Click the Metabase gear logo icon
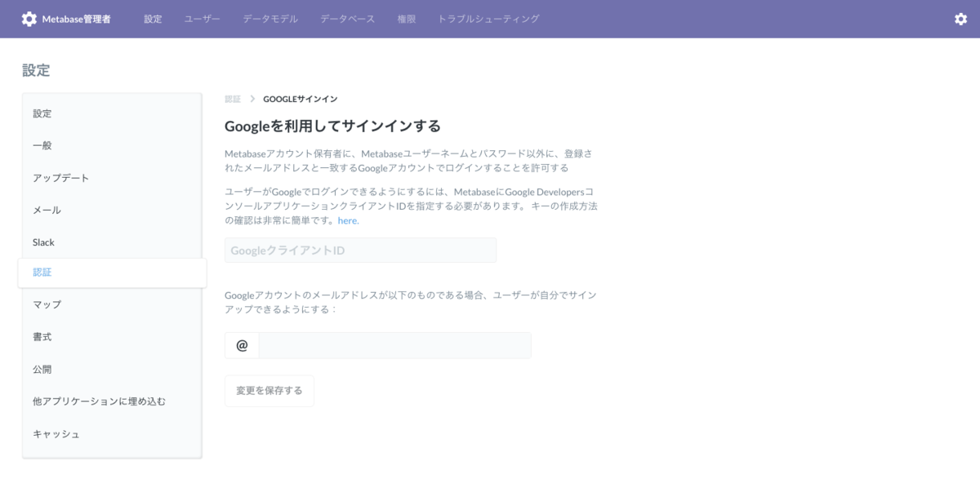 point(29,19)
